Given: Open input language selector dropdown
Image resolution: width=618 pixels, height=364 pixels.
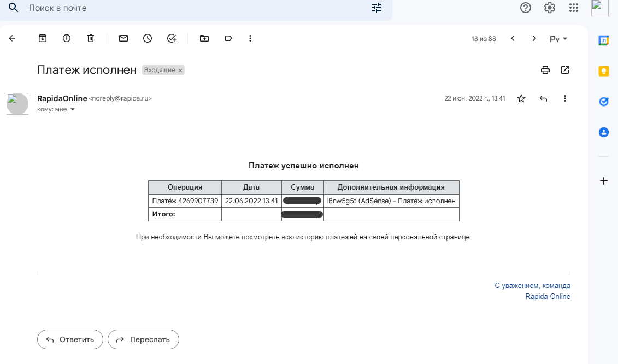Looking at the screenshot, I should pos(558,38).
